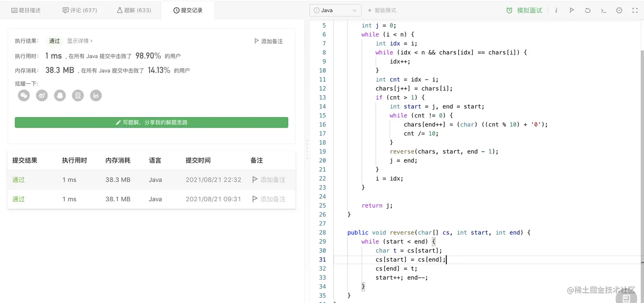Image resolution: width=644 pixels, height=303 pixels.
Task: Click the 通过 status badge in 执行结果
Action: click(55, 41)
